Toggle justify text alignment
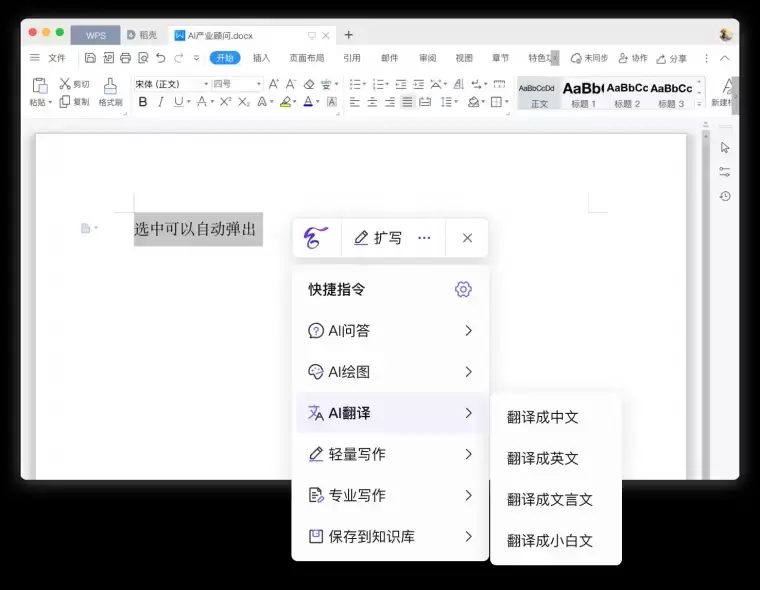 point(407,102)
